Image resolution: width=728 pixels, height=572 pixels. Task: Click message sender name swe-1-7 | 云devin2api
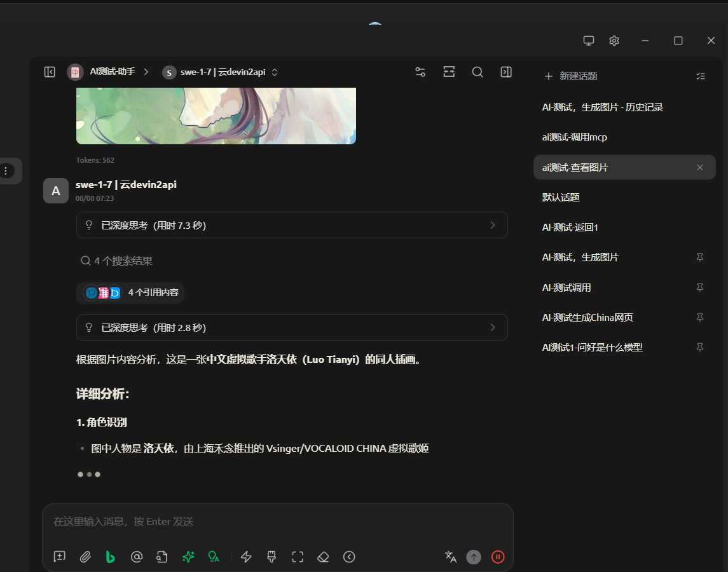pos(126,185)
